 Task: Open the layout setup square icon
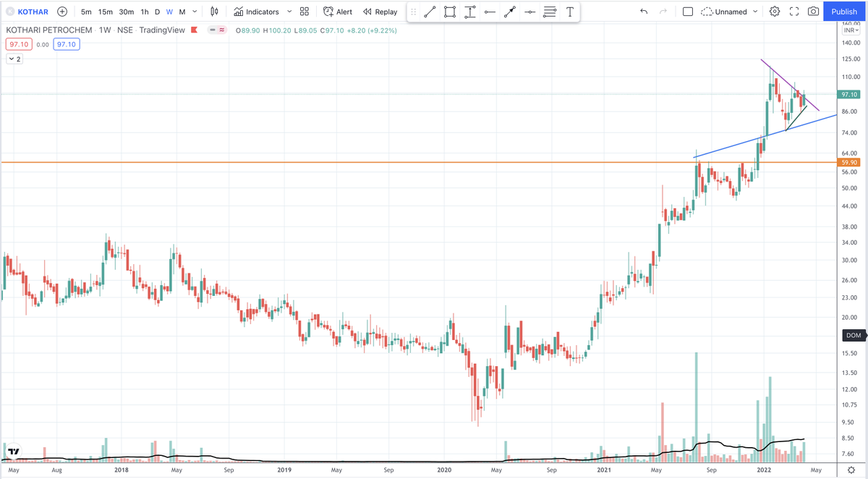pos(688,12)
